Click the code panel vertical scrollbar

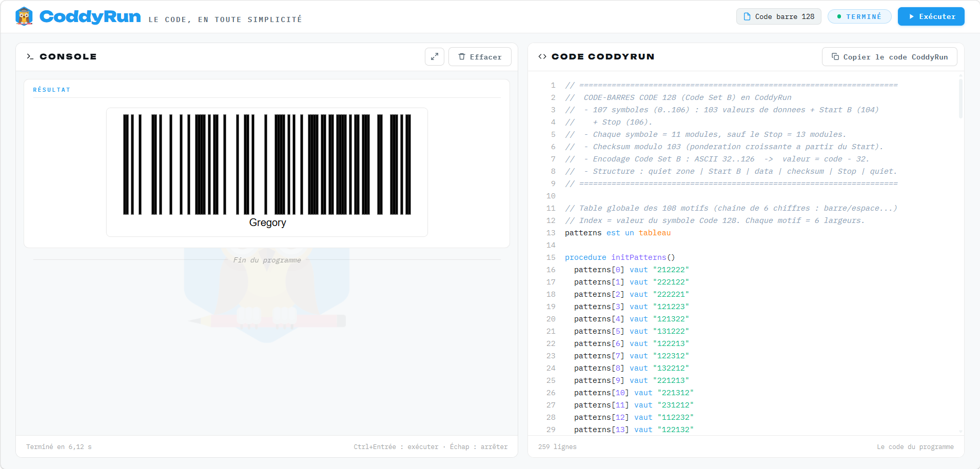click(x=961, y=97)
